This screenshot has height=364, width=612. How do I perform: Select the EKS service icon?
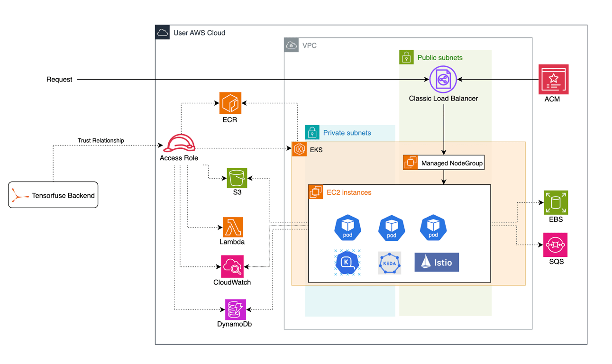(x=299, y=149)
